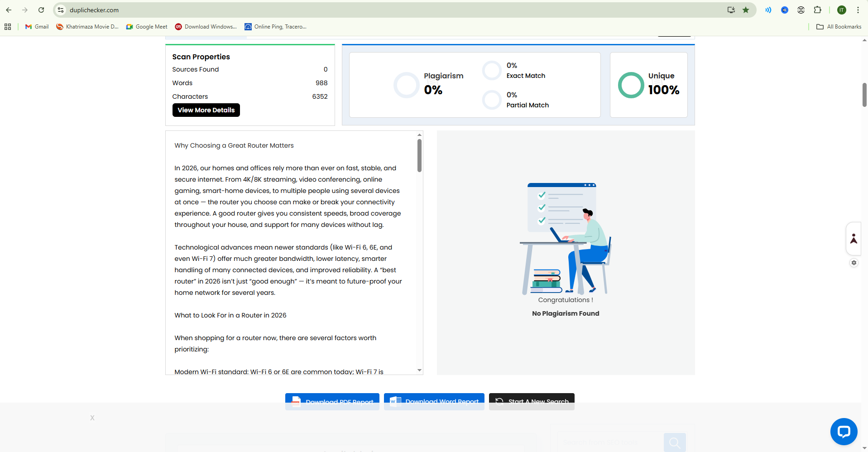This screenshot has height=452, width=868.
Task: Open the apps grid on the bookmarks bar
Action: (x=7, y=27)
